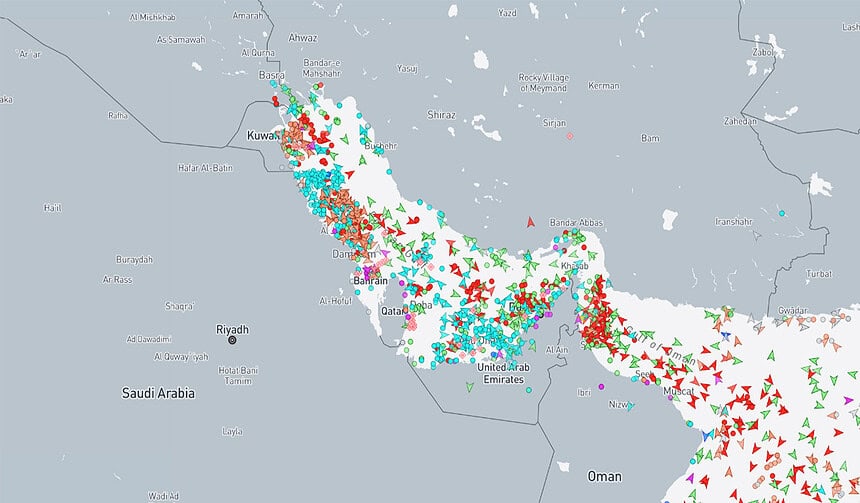Click the red vessel arrow west of Bandar Abbas
This screenshot has width=860, height=503.
coord(531,223)
